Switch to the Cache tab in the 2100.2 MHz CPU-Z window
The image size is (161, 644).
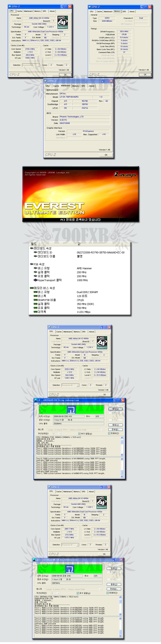pos(20,11)
